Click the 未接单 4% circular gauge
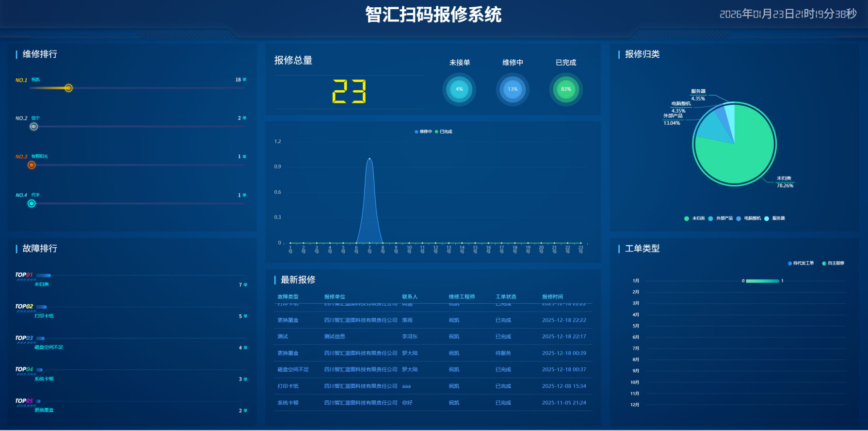868x431 pixels. point(459,89)
